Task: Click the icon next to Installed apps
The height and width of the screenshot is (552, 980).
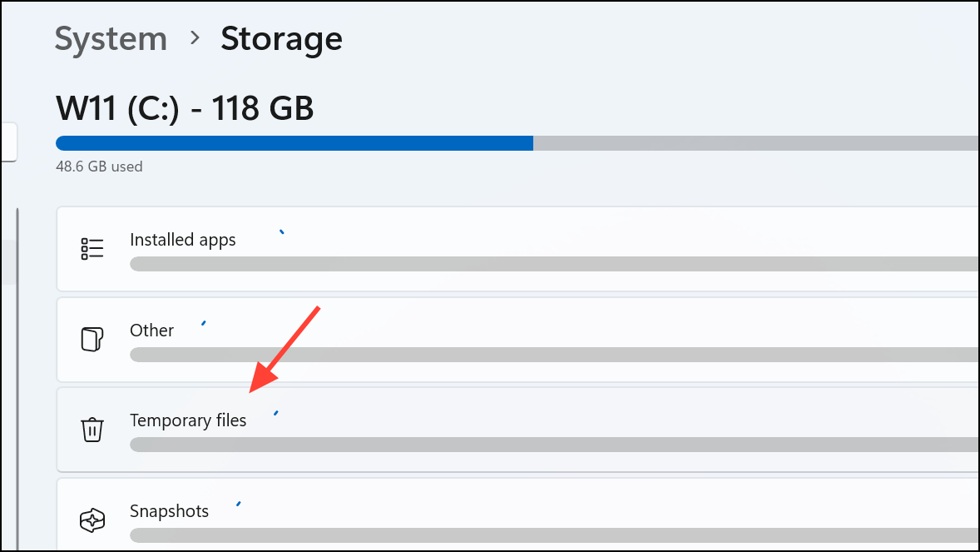Action: click(92, 248)
